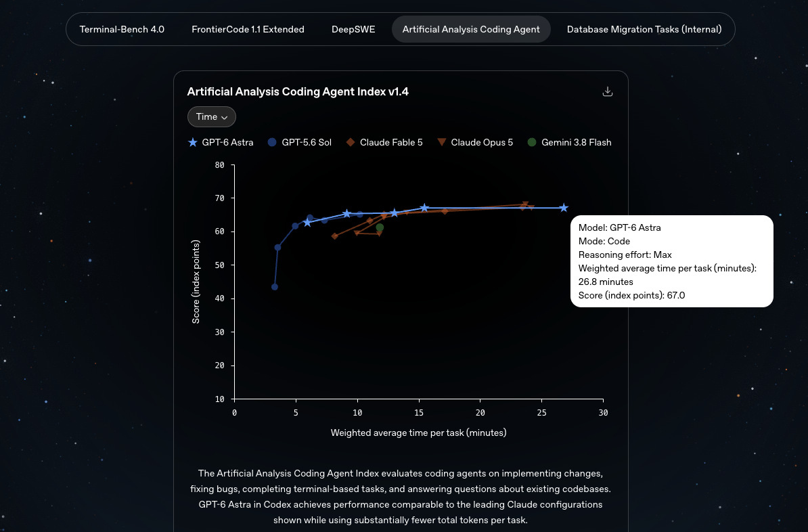Open the Time metric dropdown

click(x=212, y=117)
